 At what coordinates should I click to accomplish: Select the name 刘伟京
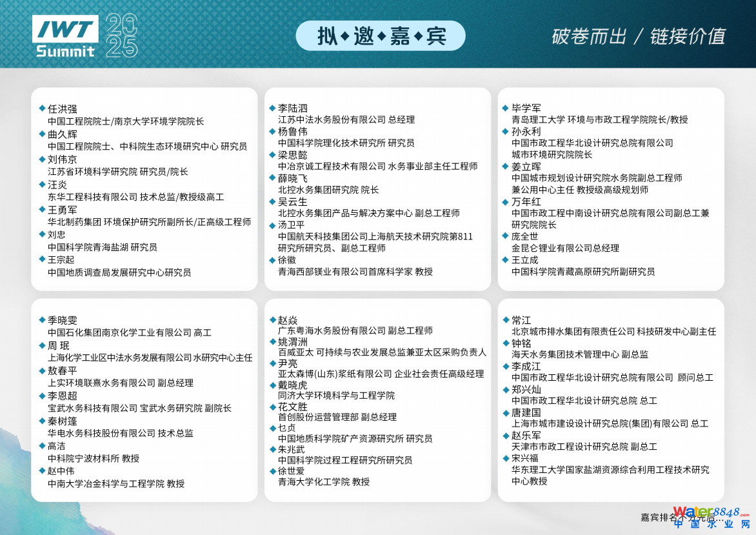[62, 159]
